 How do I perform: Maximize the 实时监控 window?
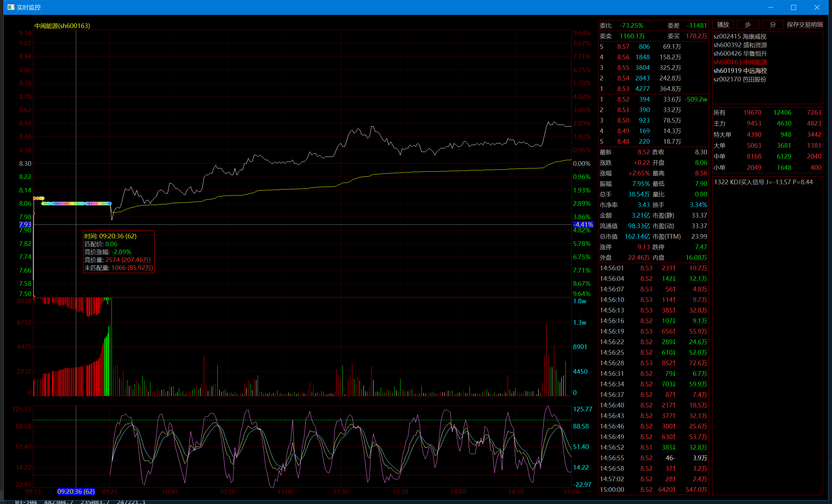[793, 8]
